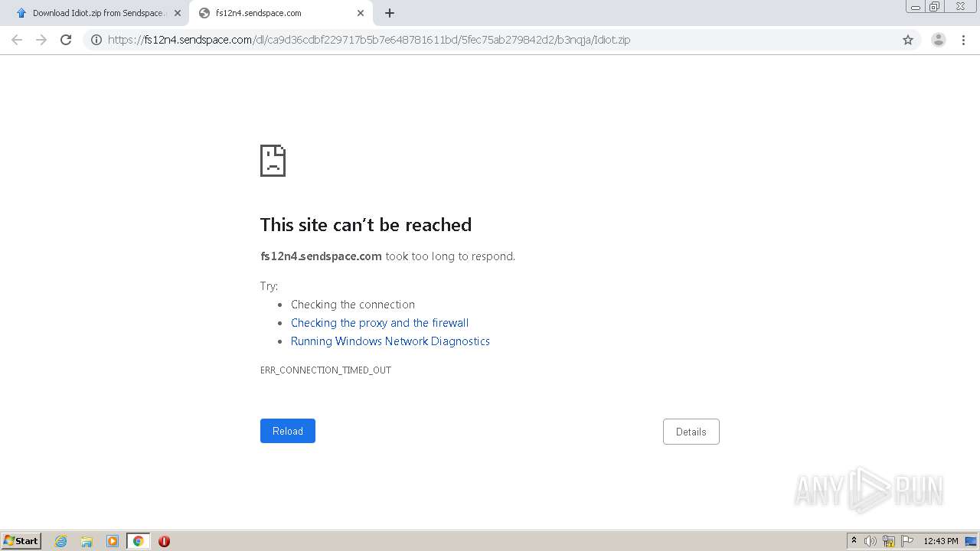
Task: Open the Chrome profile avatar
Action: (x=939, y=40)
